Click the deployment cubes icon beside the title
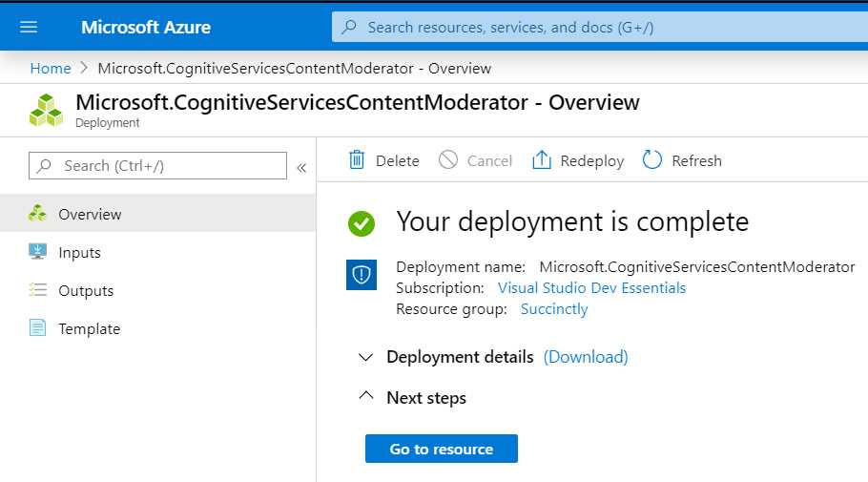The width and height of the screenshot is (868, 482). pos(46,111)
